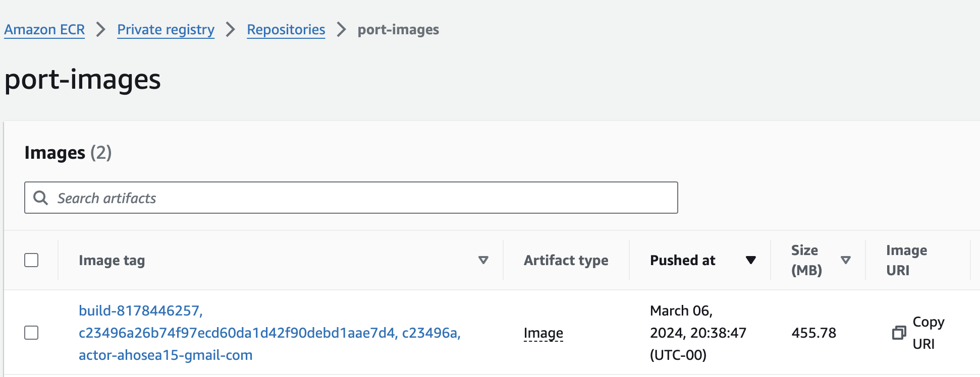Image resolution: width=980 pixels, height=377 pixels.
Task: Click the Image URI column header
Action: [906, 260]
